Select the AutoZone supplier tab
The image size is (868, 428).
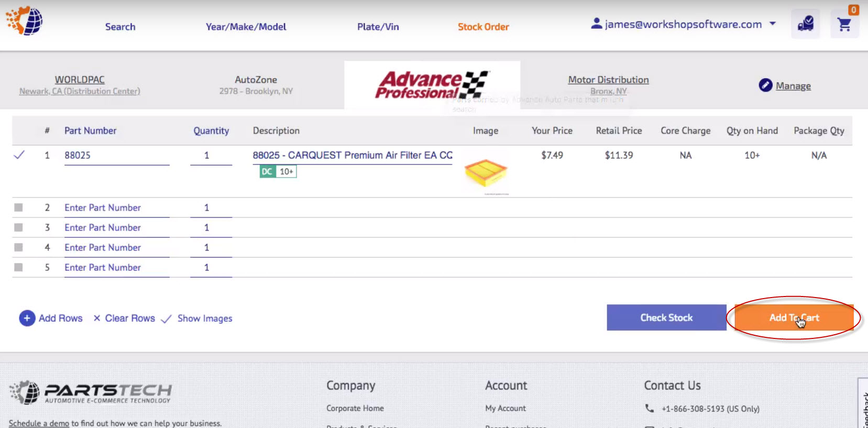click(x=256, y=85)
